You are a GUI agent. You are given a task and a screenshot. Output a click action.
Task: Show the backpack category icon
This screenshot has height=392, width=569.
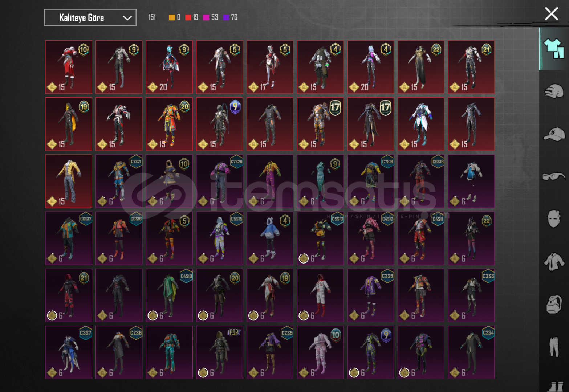(554, 304)
